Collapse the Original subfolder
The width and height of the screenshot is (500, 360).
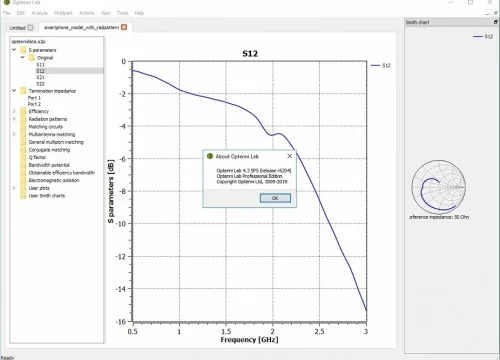pyautogui.click(x=22, y=57)
